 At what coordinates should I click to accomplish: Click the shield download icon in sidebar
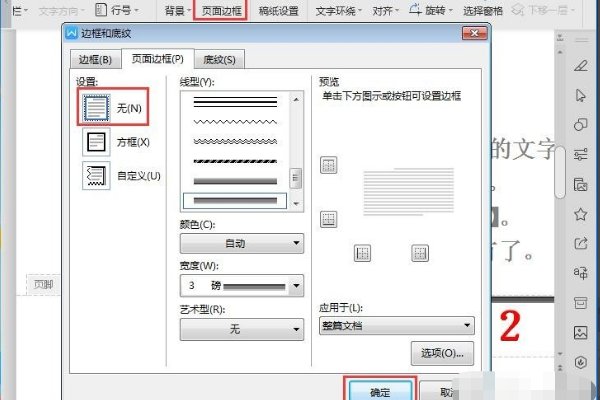[x=580, y=362]
